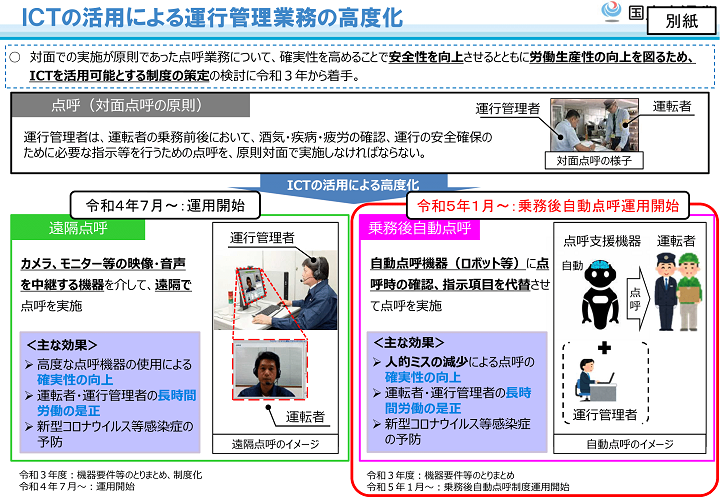Click the 別紙 label box
720x498 pixels.
coord(681,21)
